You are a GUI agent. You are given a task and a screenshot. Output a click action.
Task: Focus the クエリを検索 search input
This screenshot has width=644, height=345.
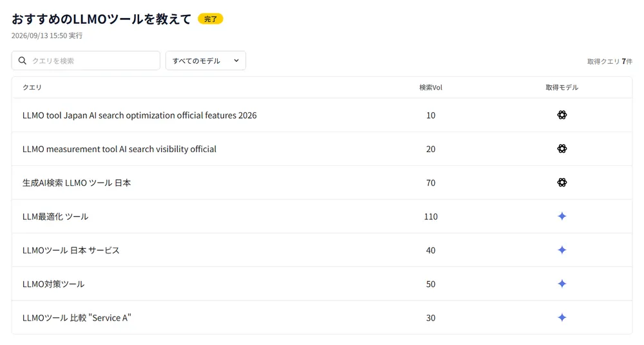point(86,61)
